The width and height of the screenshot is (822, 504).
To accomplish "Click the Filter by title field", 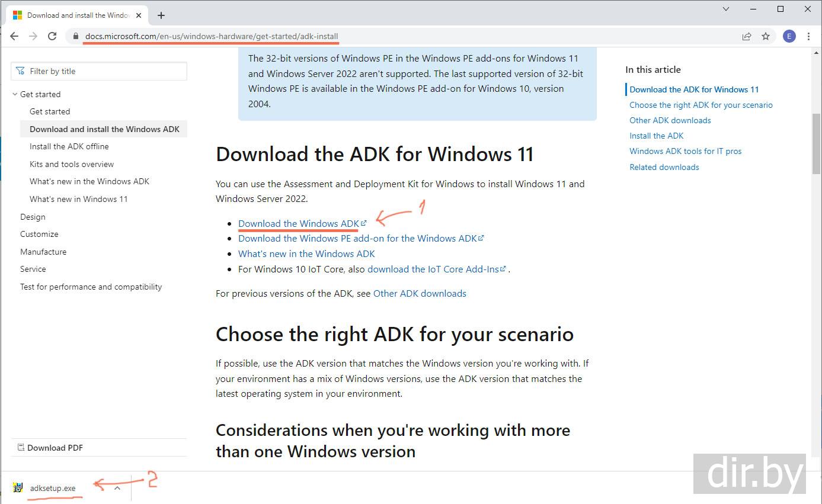I will pyautogui.click(x=99, y=71).
